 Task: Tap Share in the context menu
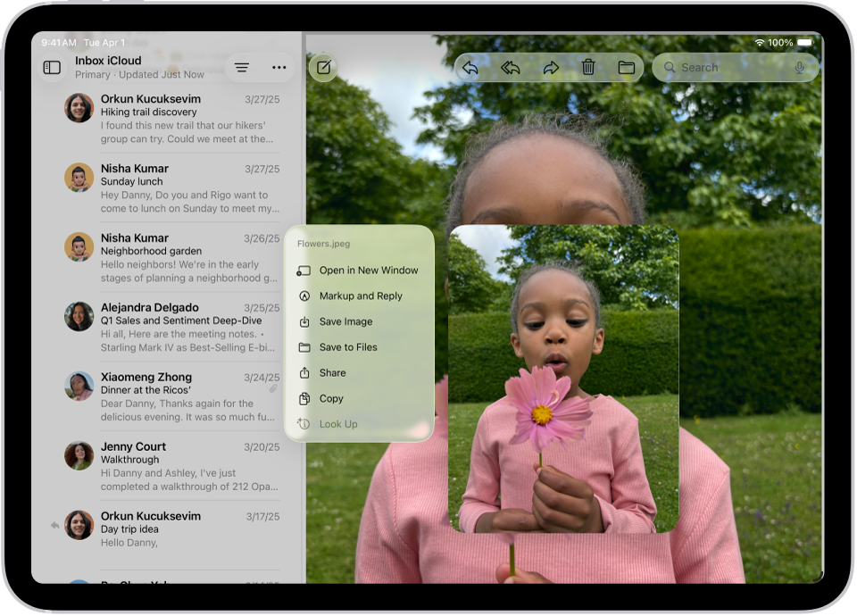332,373
